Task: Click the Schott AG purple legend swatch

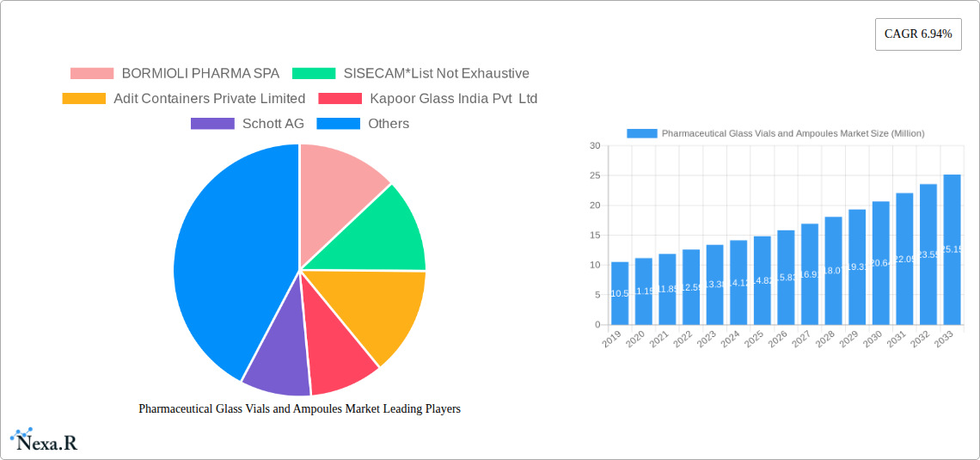Action: click(212, 124)
